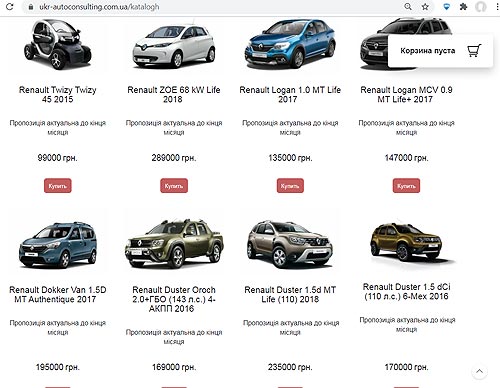Image resolution: width=500 pixels, height=388 pixels.
Task: Buy the Renault ZOE 68 kW Life
Action: [x=174, y=186]
